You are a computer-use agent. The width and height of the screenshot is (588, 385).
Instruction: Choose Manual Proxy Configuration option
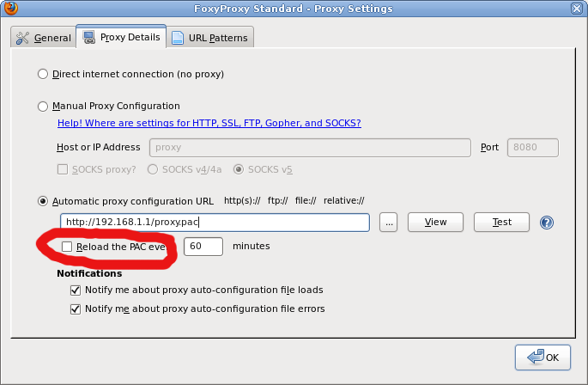43,107
